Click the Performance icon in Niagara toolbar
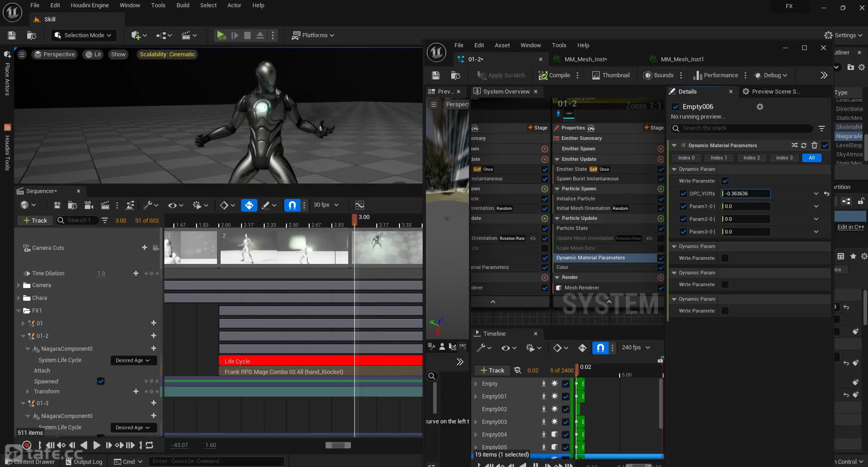868x467 pixels. pos(698,75)
